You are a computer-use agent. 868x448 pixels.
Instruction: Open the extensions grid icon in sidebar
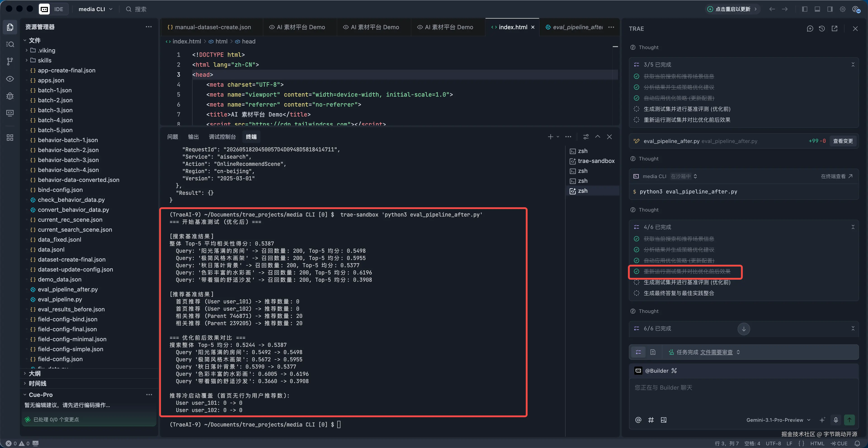point(10,137)
